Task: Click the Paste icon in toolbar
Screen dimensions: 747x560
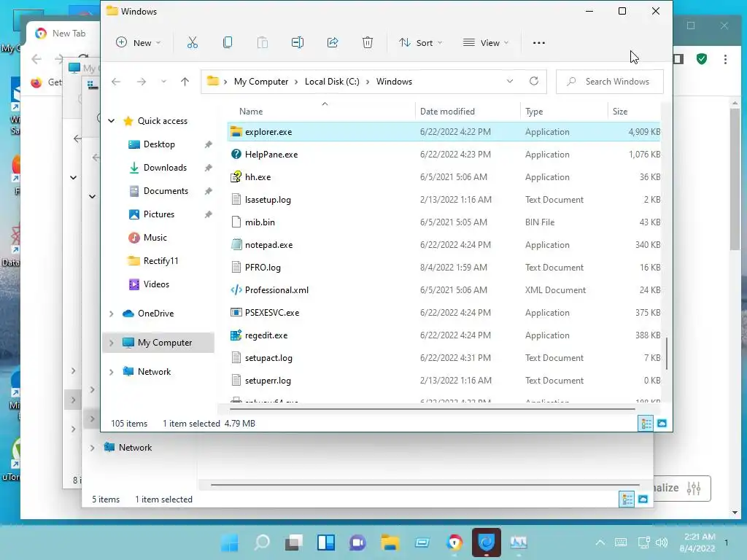Action: point(263,43)
